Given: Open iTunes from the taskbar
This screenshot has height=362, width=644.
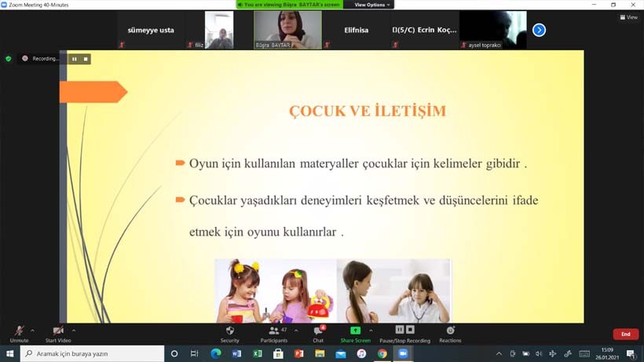Looking at the screenshot, I should pyautogui.click(x=361, y=353).
